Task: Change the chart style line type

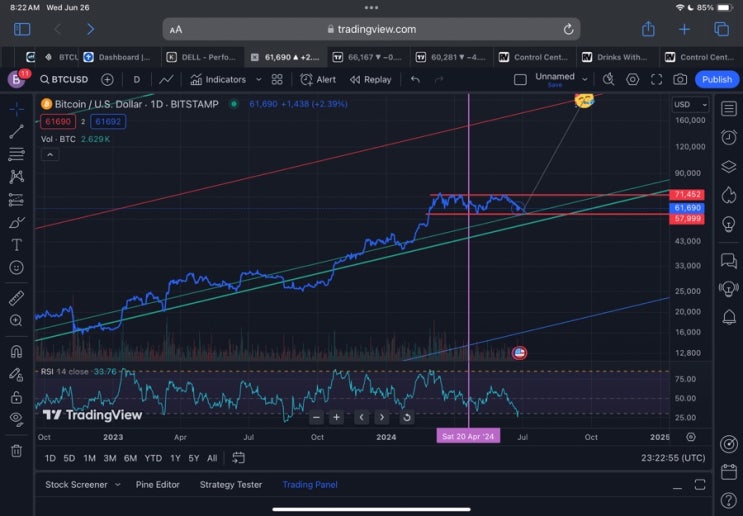Action: (x=166, y=80)
